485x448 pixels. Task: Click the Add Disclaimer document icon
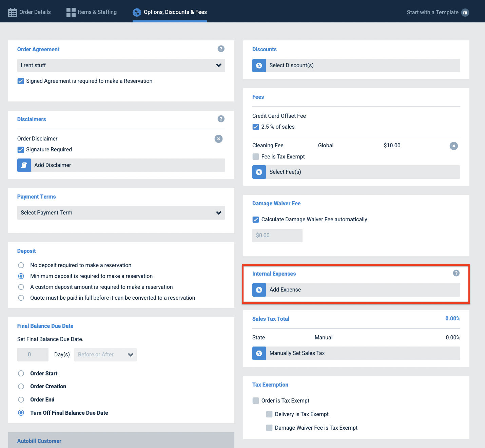[24, 165]
